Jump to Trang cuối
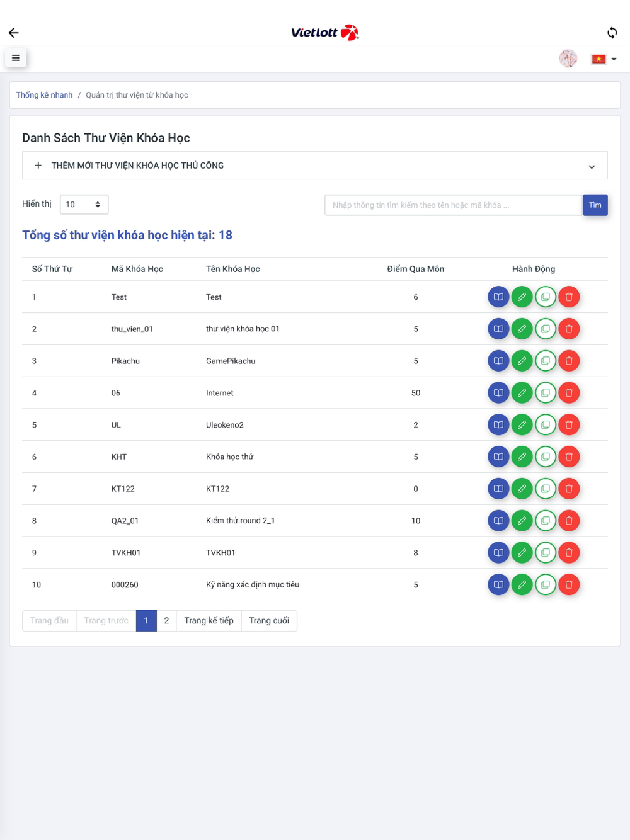This screenshot has height=840, width=630. coord(269,621)
